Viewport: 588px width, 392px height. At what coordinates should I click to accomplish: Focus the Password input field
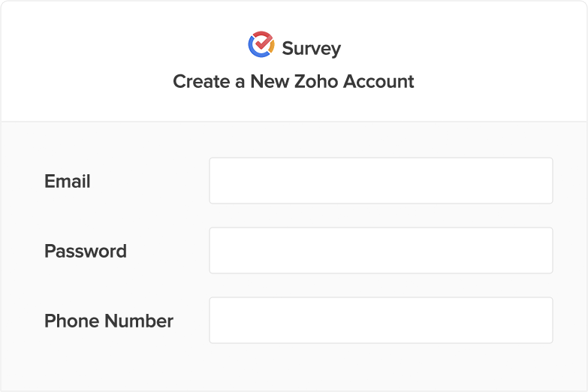(x=381, y=251)
